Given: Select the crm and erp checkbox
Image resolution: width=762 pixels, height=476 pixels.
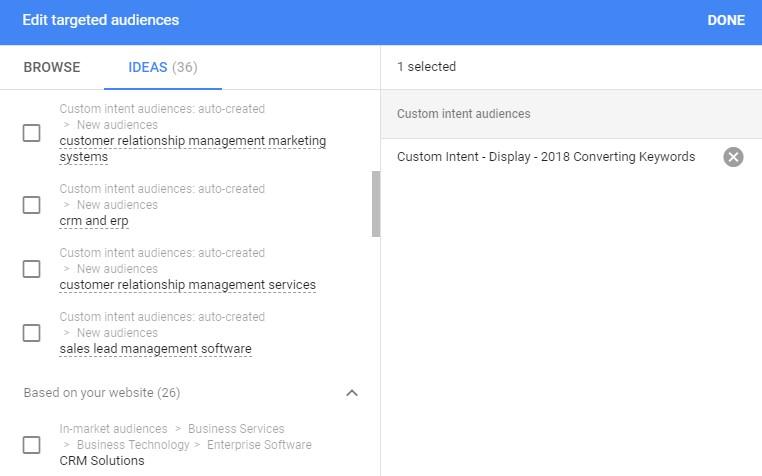Looking at the screenshot, I should pos(32,205).
